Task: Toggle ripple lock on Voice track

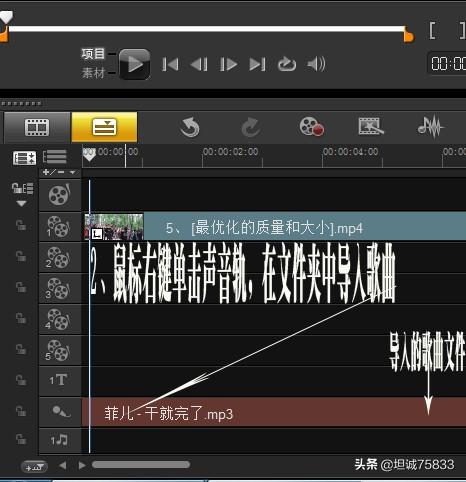Action: pos(21,411)
